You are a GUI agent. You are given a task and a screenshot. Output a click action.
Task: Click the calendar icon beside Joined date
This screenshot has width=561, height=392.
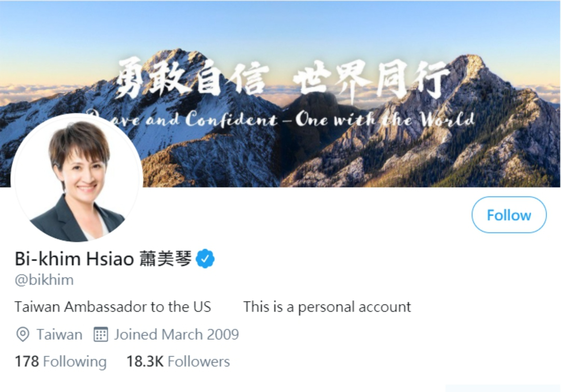[100, 334]
